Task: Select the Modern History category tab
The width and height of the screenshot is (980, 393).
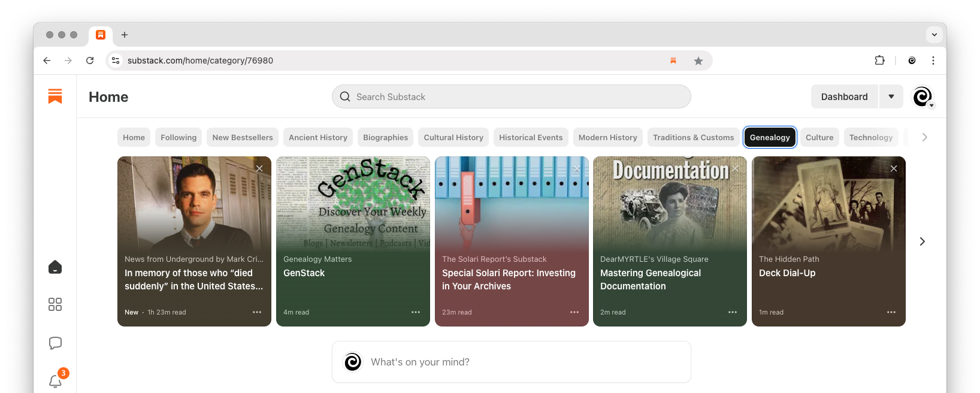Action: coord(608,137)
